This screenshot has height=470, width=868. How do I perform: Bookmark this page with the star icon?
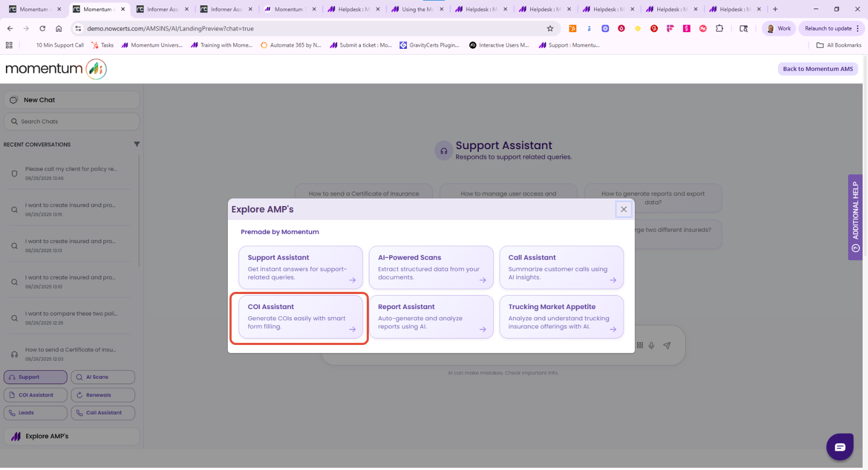550,28
